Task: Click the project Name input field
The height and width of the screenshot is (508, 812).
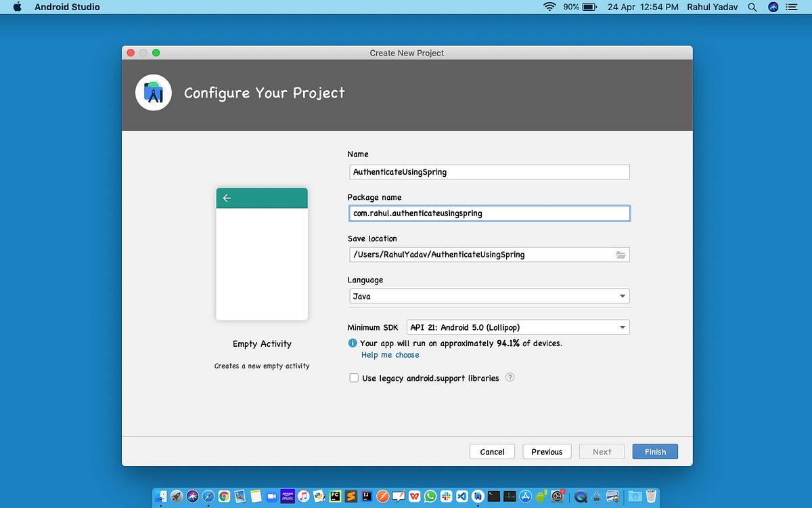Action: (x=489, y=172)
